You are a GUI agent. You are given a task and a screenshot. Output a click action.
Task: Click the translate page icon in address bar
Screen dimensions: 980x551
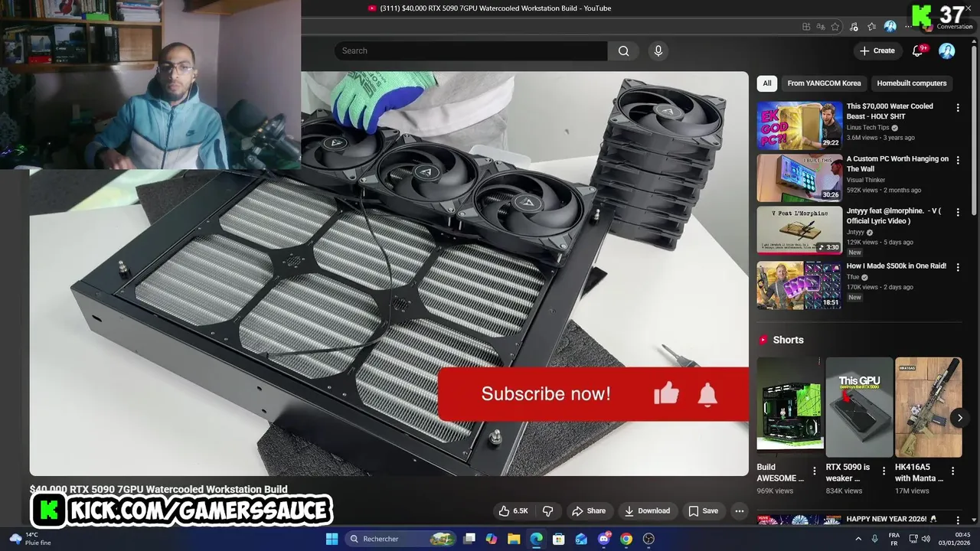click(x=821, y=27)
